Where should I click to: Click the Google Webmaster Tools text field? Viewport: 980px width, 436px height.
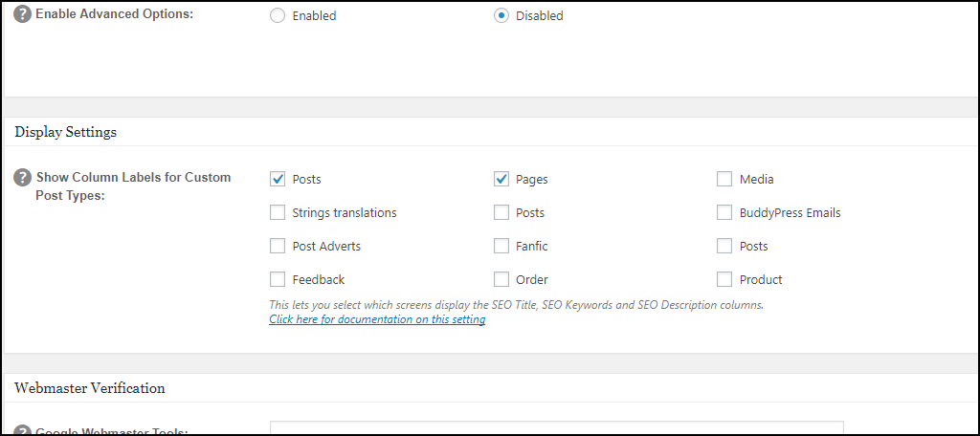tap(556, 428)
